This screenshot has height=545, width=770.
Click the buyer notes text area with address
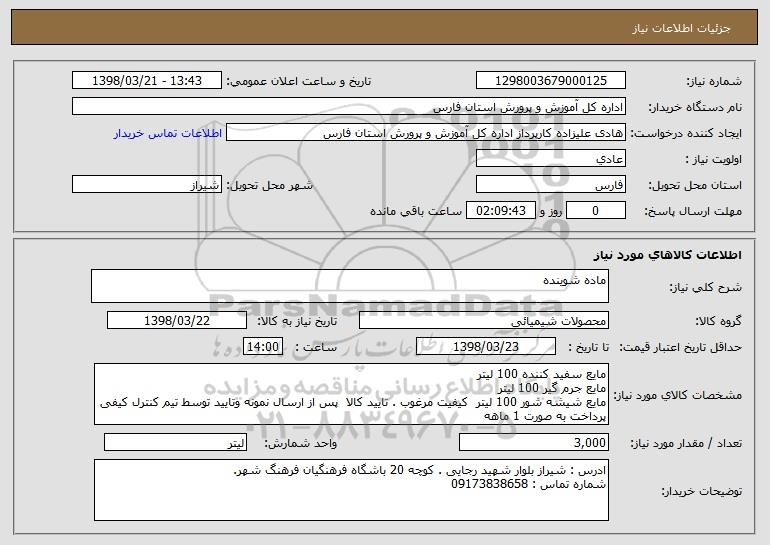351,490
